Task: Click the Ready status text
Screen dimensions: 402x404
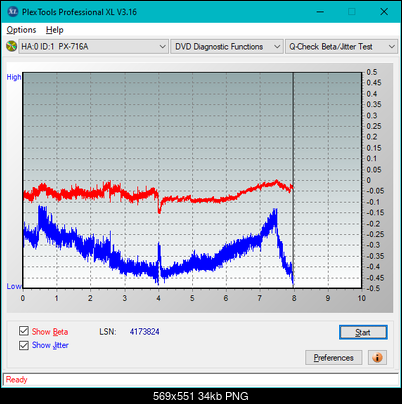Action: coord(16,380)
